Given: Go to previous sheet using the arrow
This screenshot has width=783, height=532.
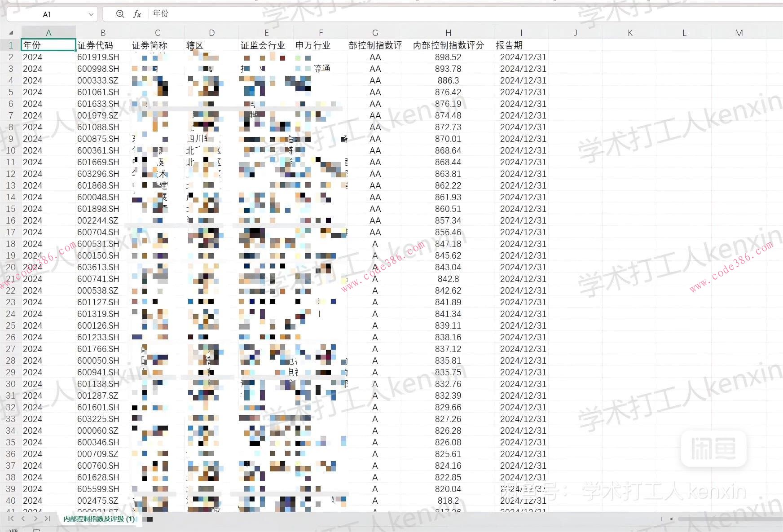Looking at the screenshot, I should (x=23, y=519).
